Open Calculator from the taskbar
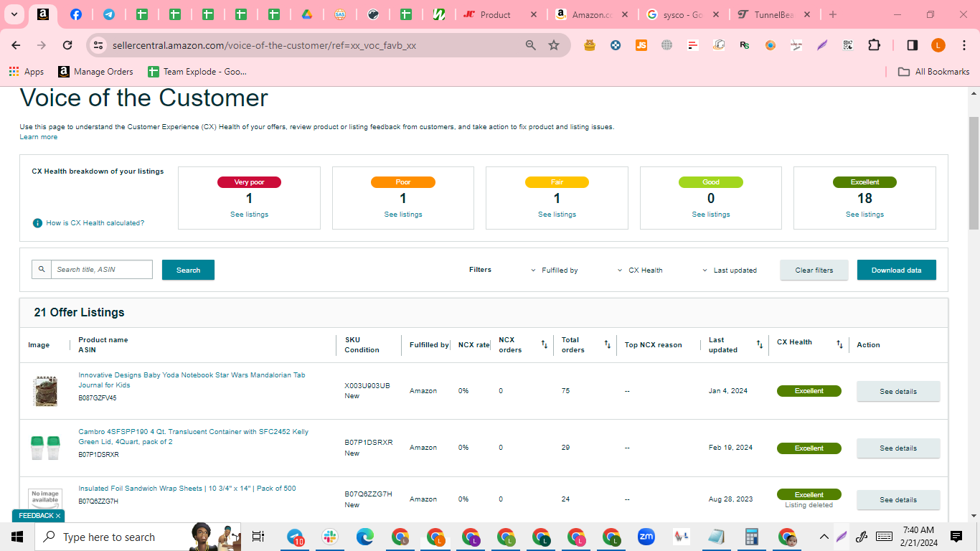This screenshot has width=980, height=551. (x=752, y=537)
